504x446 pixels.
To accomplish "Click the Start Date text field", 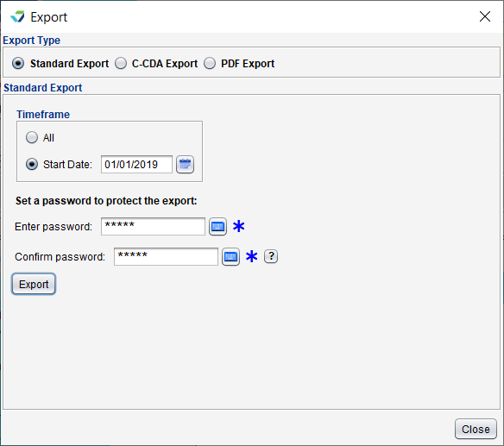I will (136, 165).
